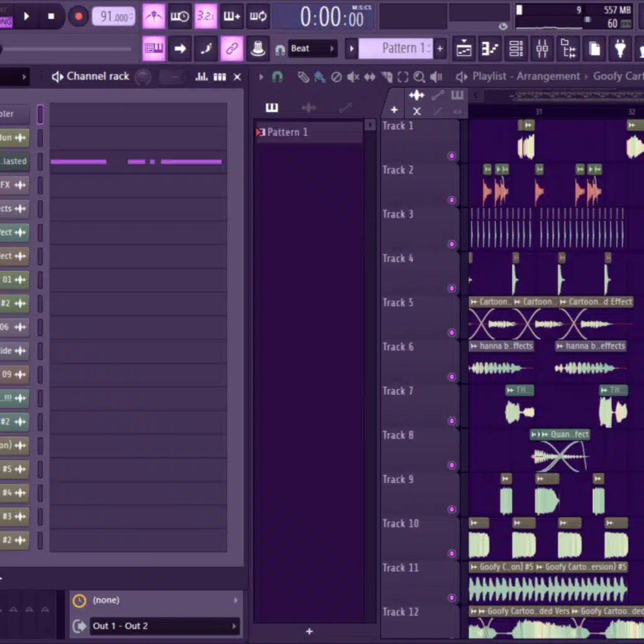The width and height of the screenshot is (644, 644).
Task: Click the plus button beside Pattern 1 selector
Action: [440, 48]
